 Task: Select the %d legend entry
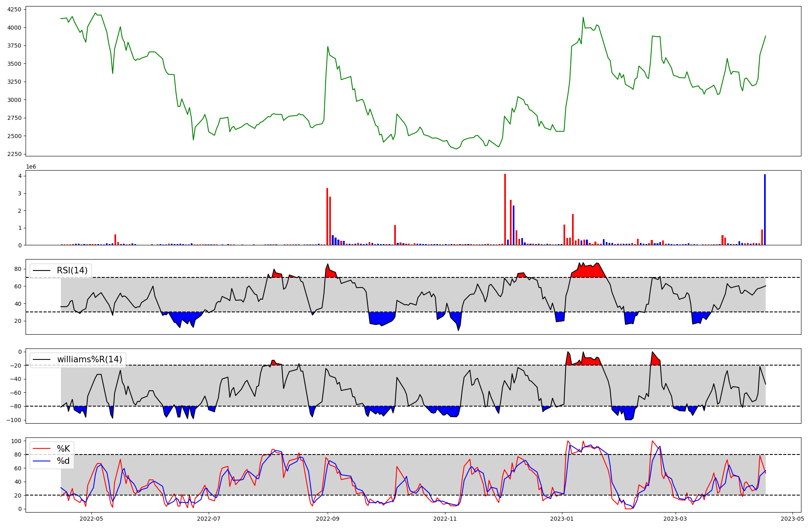[x=63, y=461]
